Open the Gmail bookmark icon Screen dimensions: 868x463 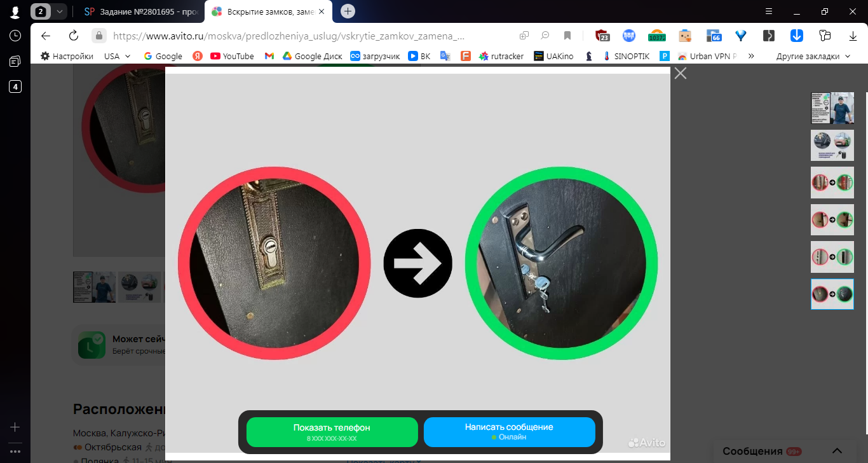pyautogui.click(x=269, y=56)
